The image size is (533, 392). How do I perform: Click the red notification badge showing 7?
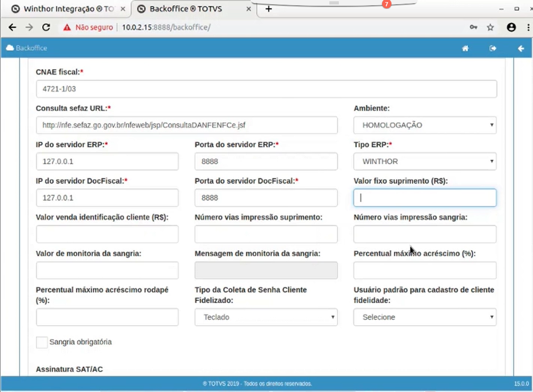386,4
